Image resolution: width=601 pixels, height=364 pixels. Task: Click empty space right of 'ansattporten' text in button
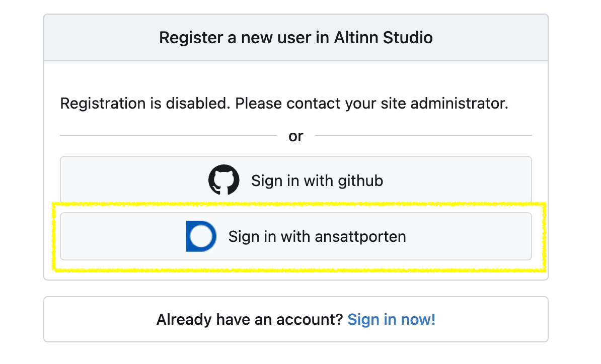(x=469, y=236)
